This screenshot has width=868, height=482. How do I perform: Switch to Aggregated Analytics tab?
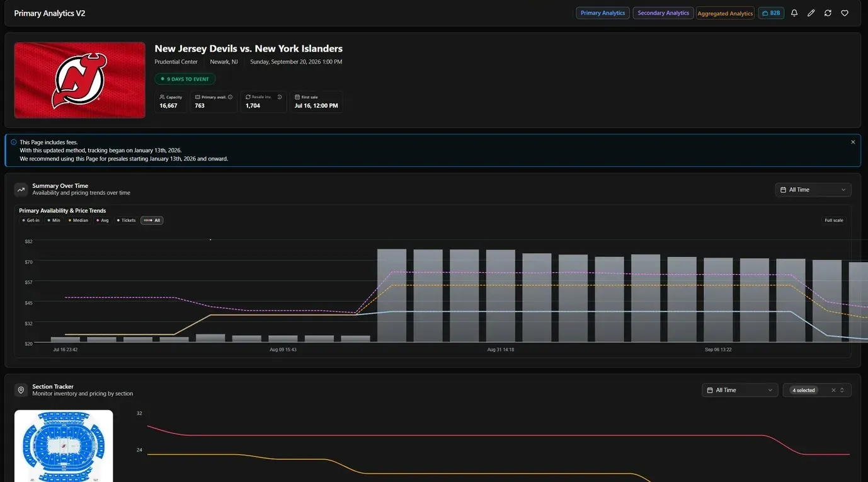(725, 13)
